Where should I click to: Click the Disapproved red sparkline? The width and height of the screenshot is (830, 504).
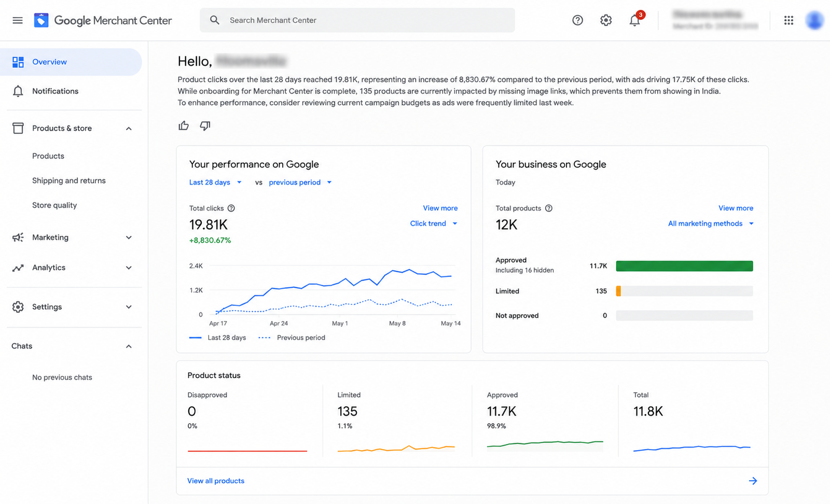[247, 451]
